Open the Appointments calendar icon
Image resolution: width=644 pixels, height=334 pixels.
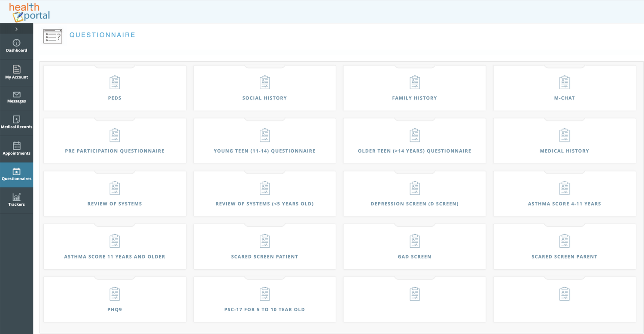click(x=16, y=146)
